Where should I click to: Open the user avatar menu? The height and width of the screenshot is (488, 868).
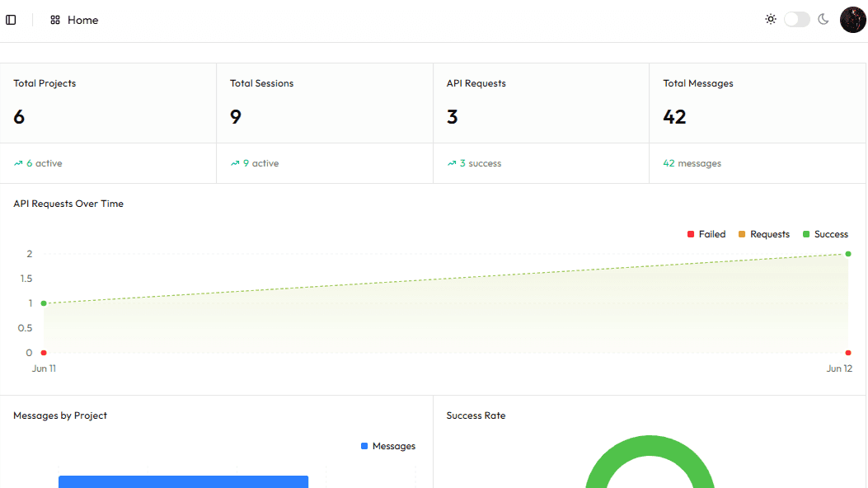(x=852, y=20)
